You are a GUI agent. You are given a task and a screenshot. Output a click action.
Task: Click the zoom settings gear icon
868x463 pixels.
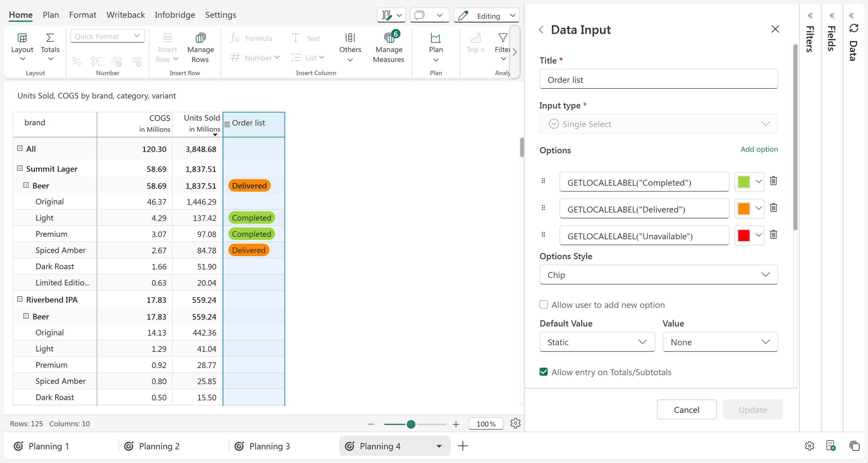point(515,423)
